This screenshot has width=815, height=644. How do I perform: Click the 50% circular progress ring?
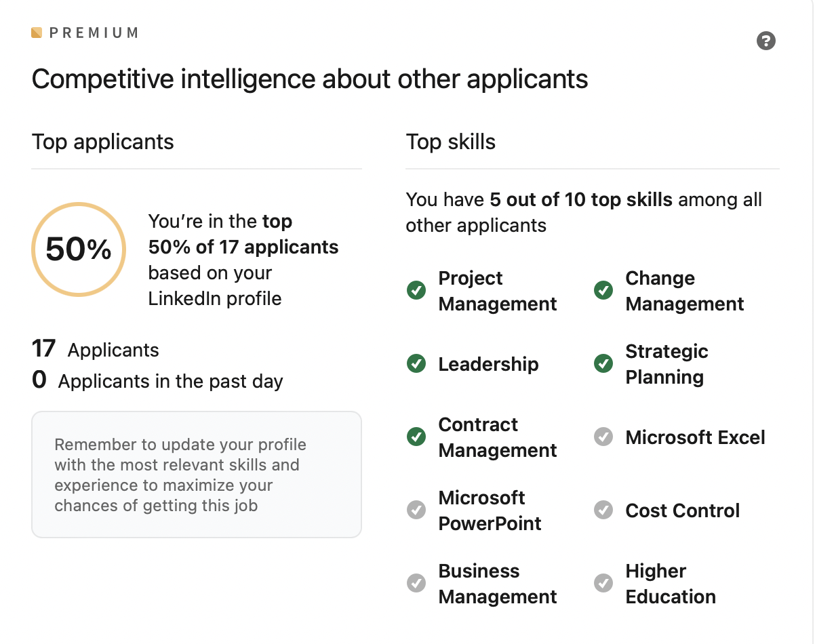pos(79,249)
